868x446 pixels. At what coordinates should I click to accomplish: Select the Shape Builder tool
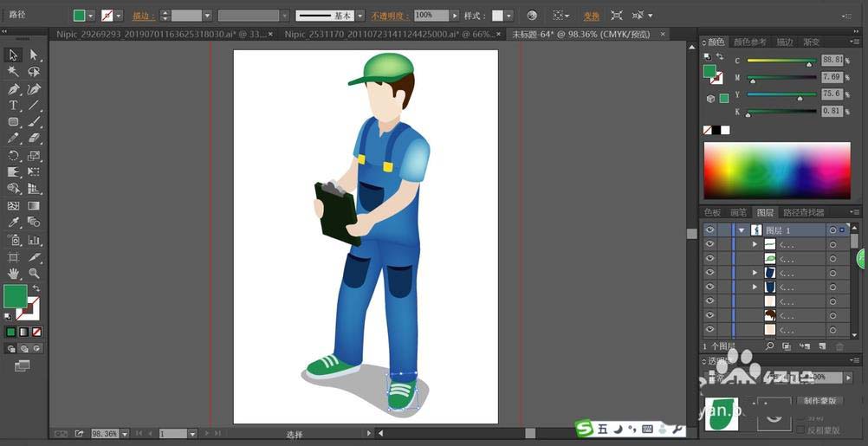point(14,189)
